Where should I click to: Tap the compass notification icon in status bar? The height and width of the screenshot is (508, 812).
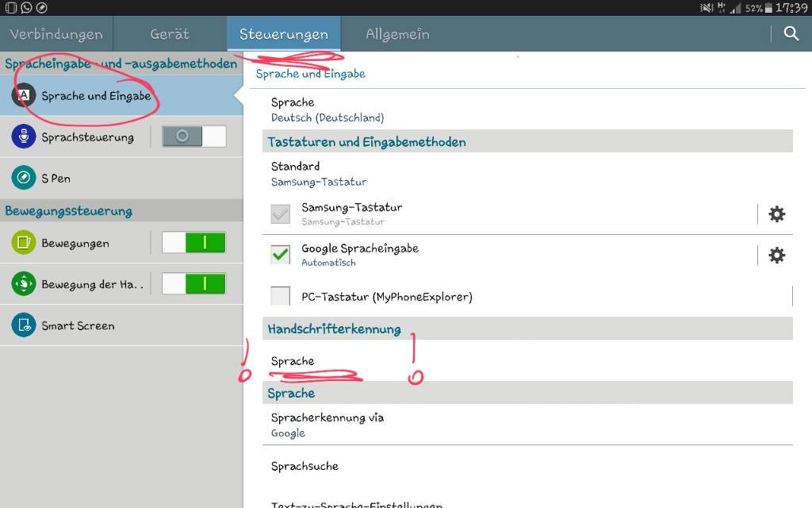point(42,7)
